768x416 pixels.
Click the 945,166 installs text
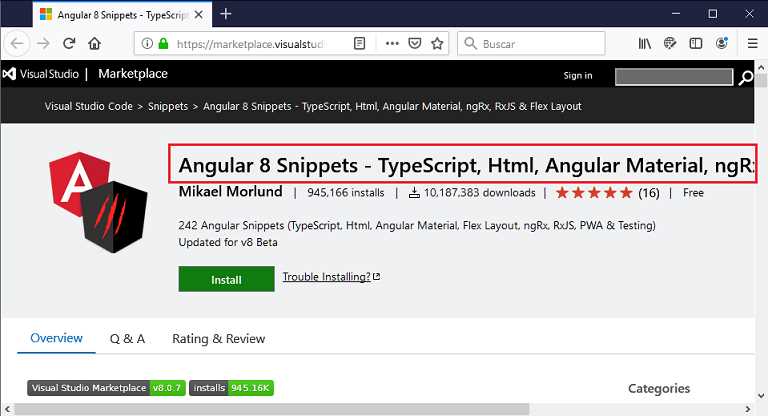pyautogui.click(x=346, y=193)
